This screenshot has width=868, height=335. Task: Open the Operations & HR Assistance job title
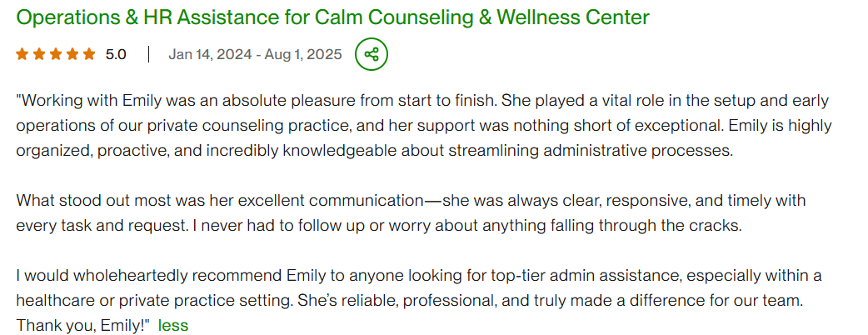(x=332, y=17)
